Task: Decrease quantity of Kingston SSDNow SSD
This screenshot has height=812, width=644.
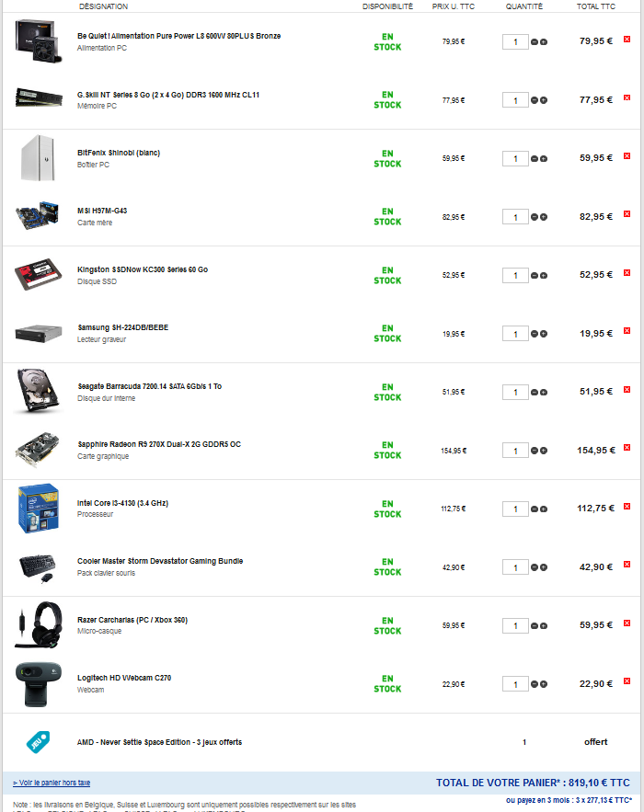Action: (535, 276)
